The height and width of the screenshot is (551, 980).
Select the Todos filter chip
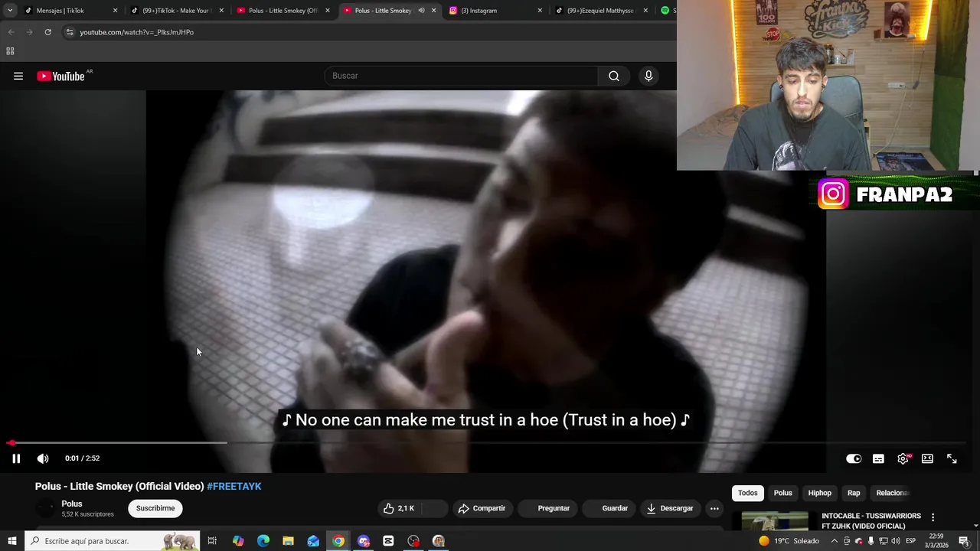tap(748, 493)
